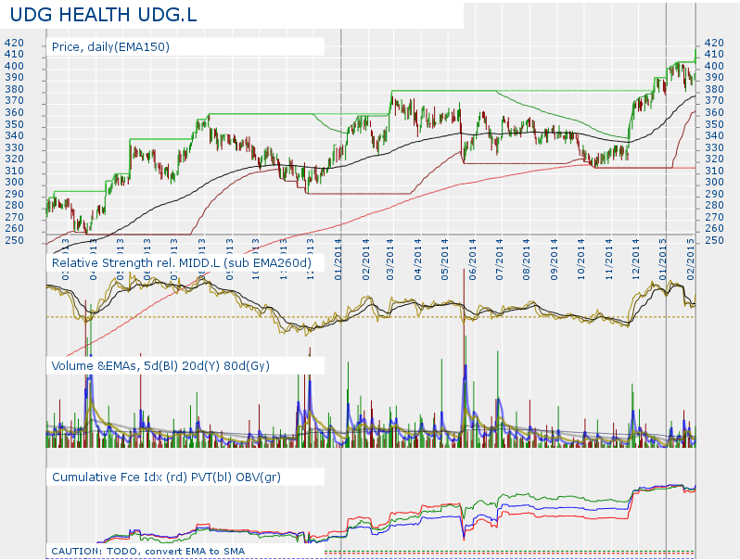740x560 pixels.
Task: Click the 09/2014 date axis label
Action: (x=554, y=260)
